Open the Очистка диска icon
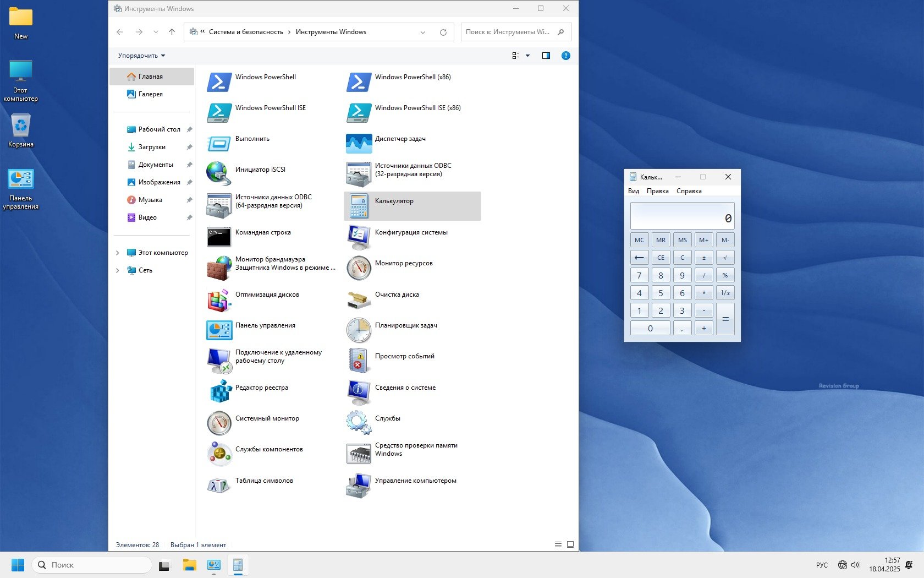Image resolution: width=924 pixels, height=578 pixels. (359, 299)
